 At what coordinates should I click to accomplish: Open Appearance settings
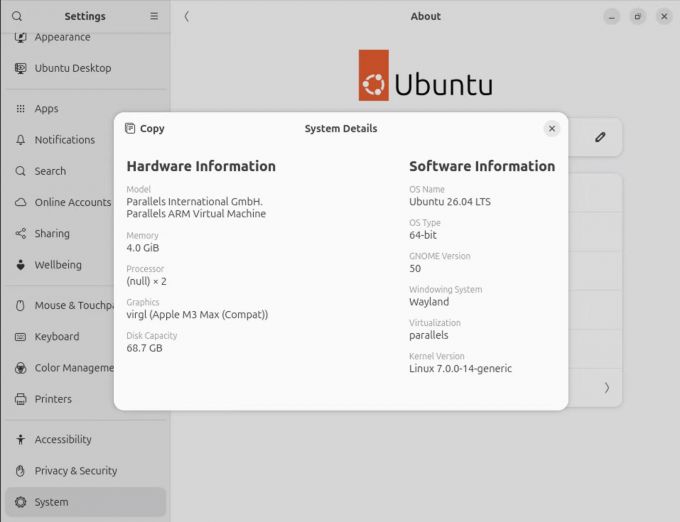(x=85, y=37)
